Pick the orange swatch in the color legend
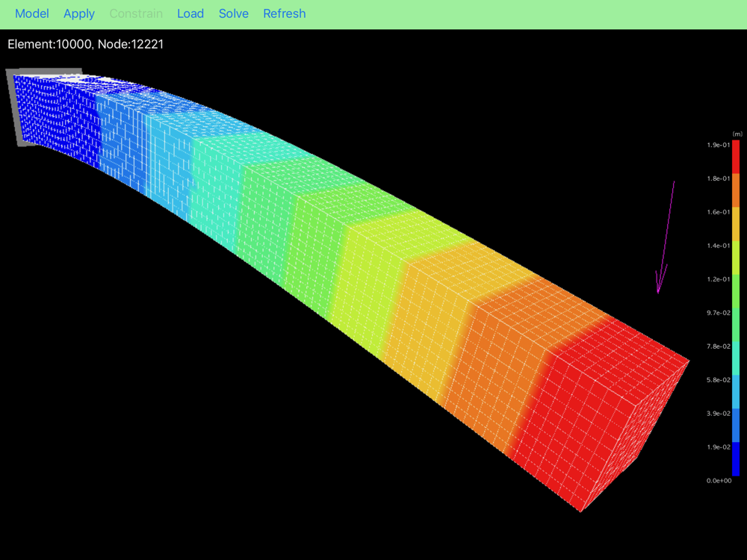The height and width of the screenshot is (560, 747). 736,190
